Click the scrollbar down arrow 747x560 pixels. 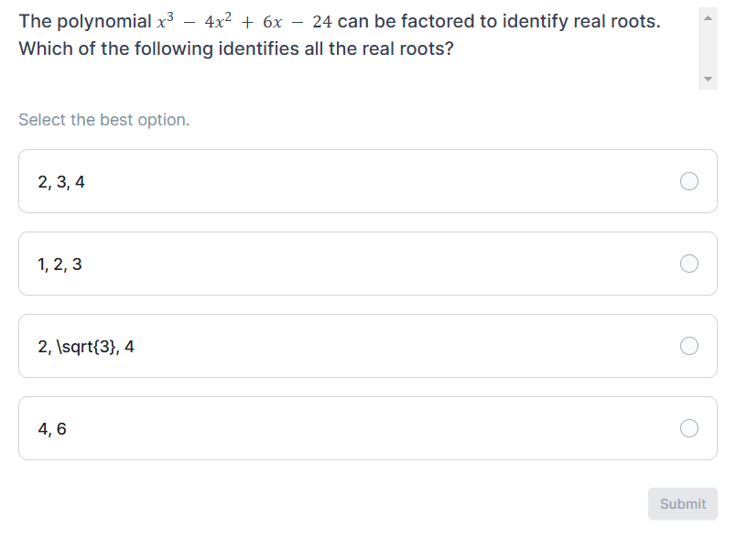[707, 79]
